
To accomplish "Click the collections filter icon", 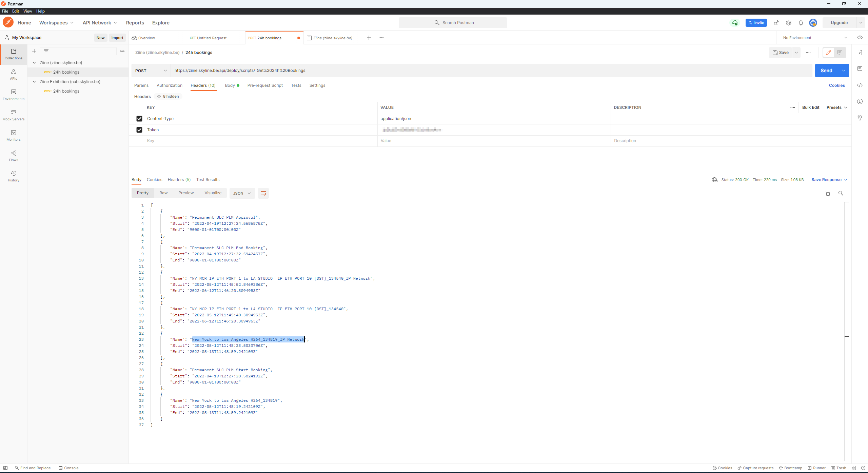I will [x=46, y=51].
